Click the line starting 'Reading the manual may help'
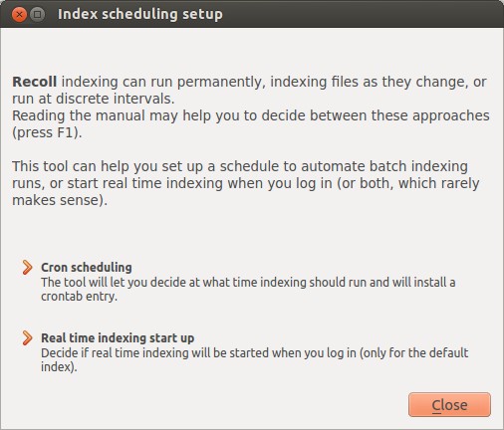504x430 pixels. [x=251, y=115]
